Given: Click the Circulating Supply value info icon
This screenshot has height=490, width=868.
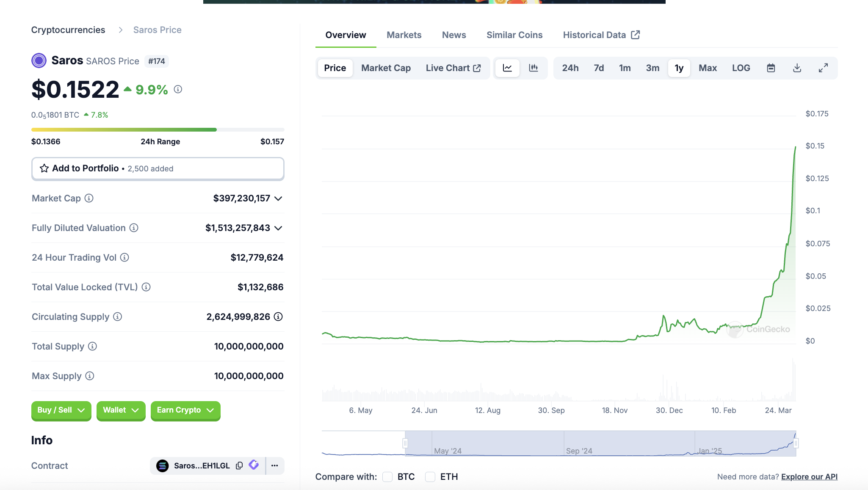Looking at the screenshot, I should click(278, 317).
